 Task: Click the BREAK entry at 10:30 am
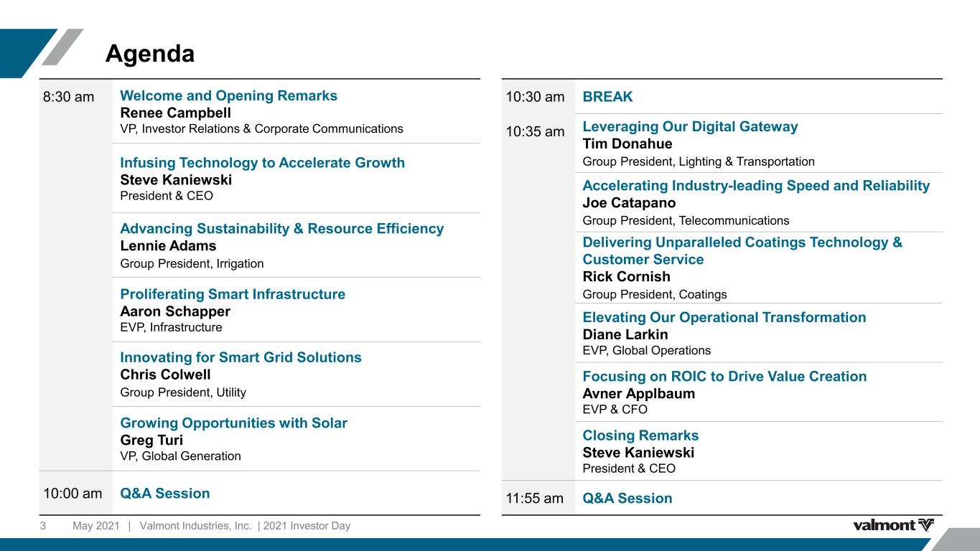coord(607,97)
